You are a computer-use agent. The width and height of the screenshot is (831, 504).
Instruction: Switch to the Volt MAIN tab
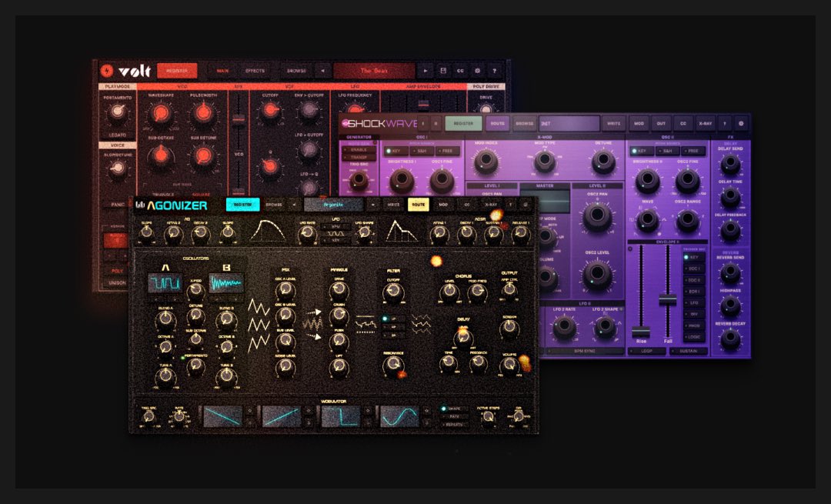click(222, 71)
